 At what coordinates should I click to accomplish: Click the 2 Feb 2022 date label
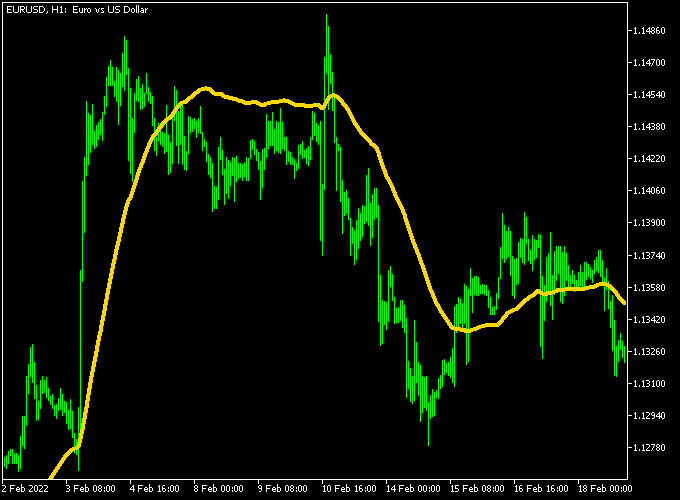click(27, 489)
